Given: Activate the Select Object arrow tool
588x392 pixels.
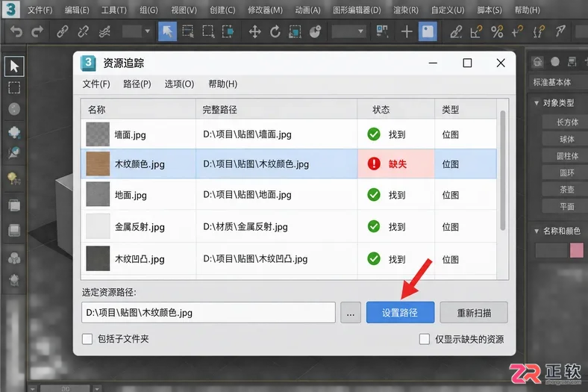Looking at the screenshot, I should (x=167, y=31).
